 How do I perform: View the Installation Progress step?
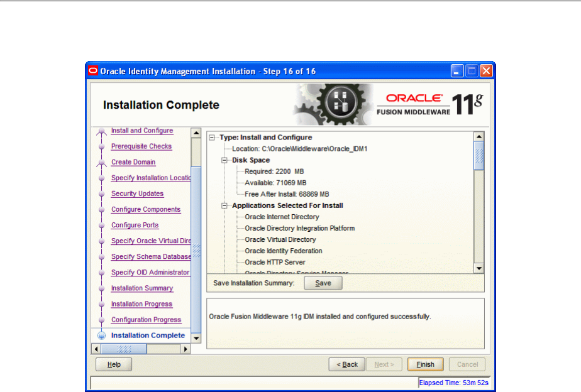(x=141, y=304)
